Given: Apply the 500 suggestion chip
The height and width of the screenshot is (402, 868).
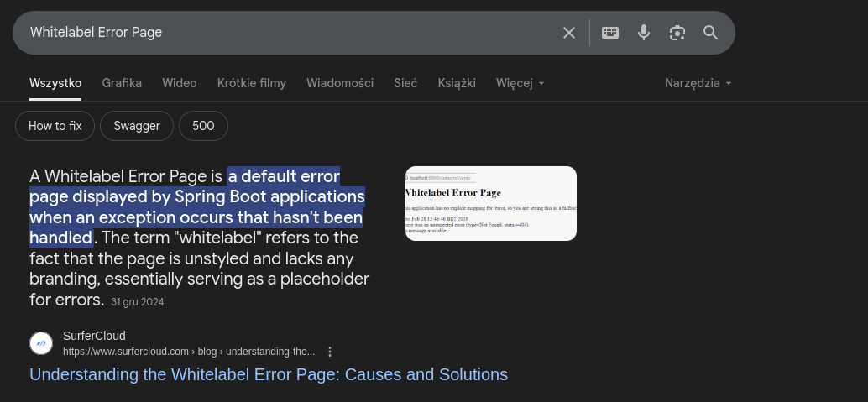Looking at the screenshot, I should click(x=203, y=126).
